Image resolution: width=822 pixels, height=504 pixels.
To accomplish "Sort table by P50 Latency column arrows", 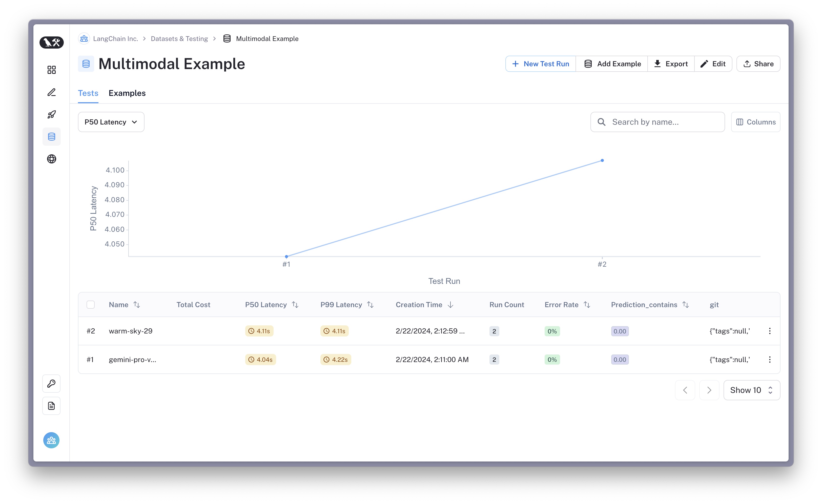I will (295, 305).
